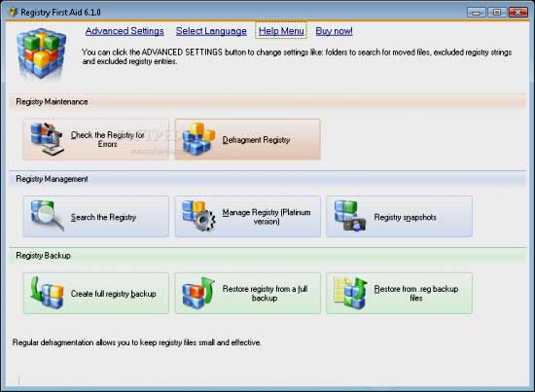Click the ADVANCED SETTINGS description text
Image resolution: width=535 pixels, height=392 pixels.
click(x=297, y=56)
